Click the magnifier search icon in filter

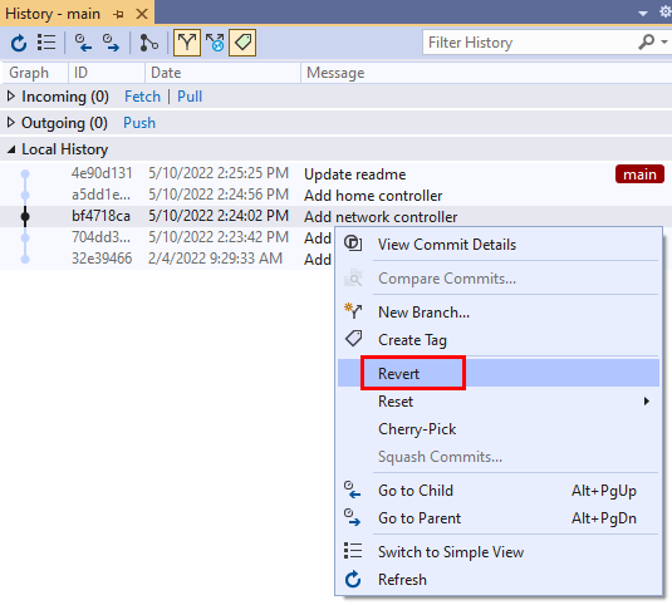[x=646, y=42]
